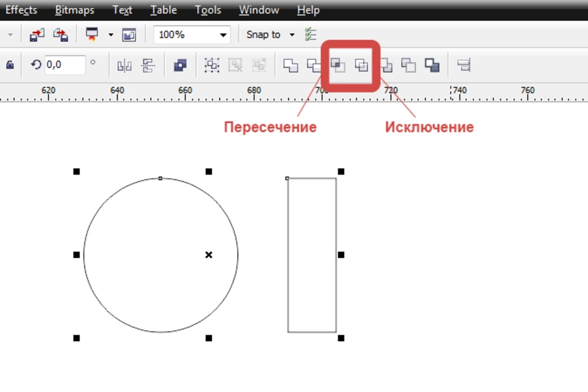Image resolution: width=588 pixels, height=392 pixels.
Task: Click the Import icon
Action: coord(37,35)
